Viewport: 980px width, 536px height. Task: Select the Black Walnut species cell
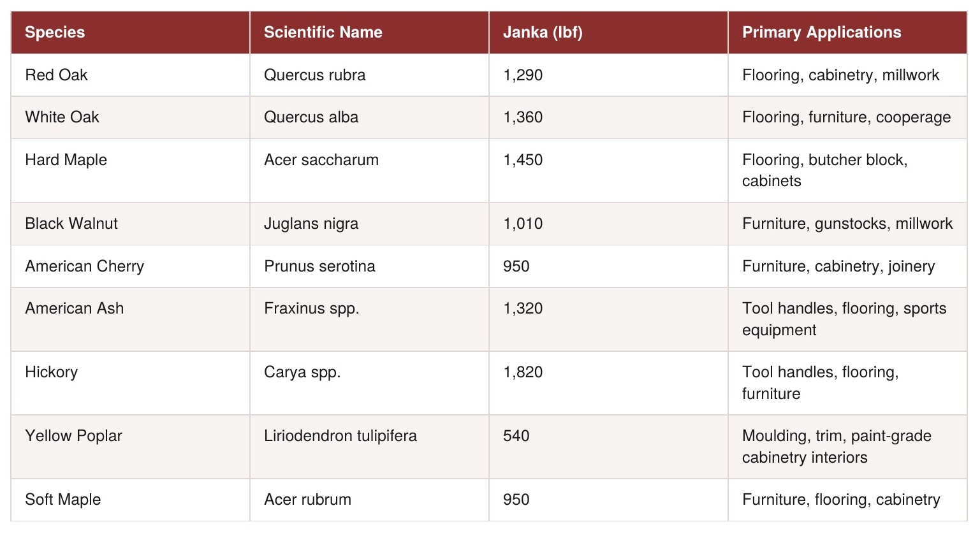130,224
